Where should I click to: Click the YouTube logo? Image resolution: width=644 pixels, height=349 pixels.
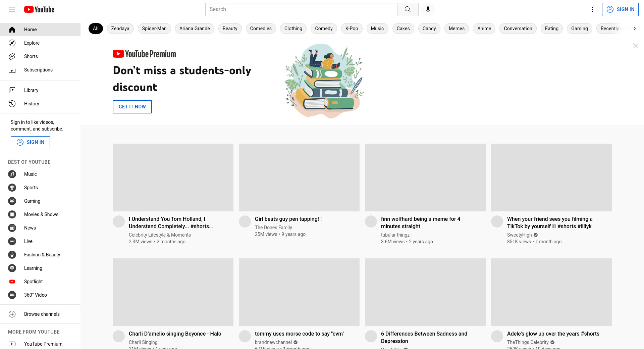pos(39,9)
